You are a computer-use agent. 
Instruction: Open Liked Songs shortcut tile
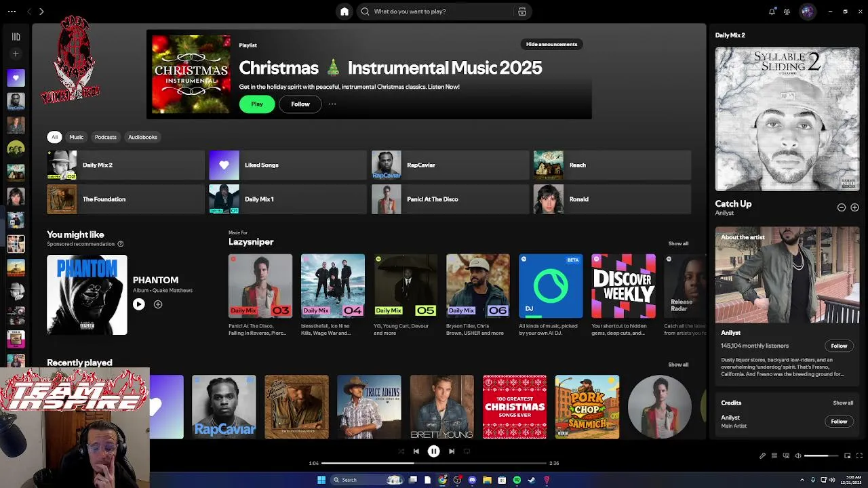pos(288,165)
